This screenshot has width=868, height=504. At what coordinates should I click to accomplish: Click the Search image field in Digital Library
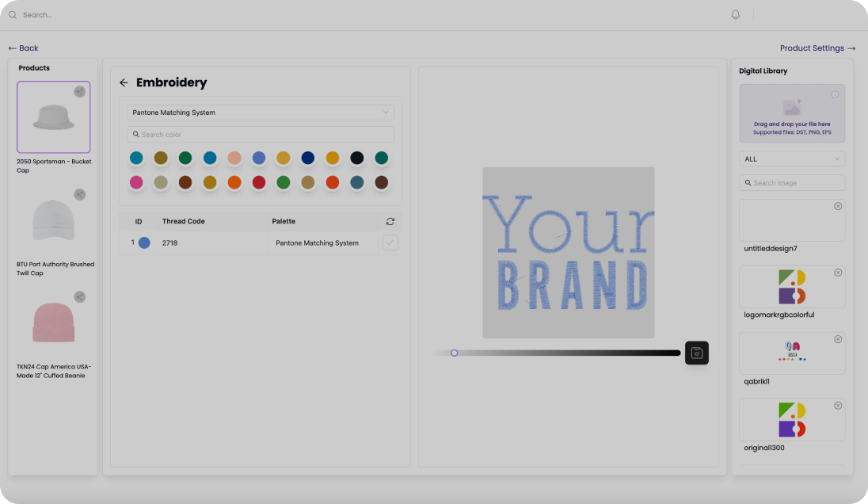[x=791, y=183]
